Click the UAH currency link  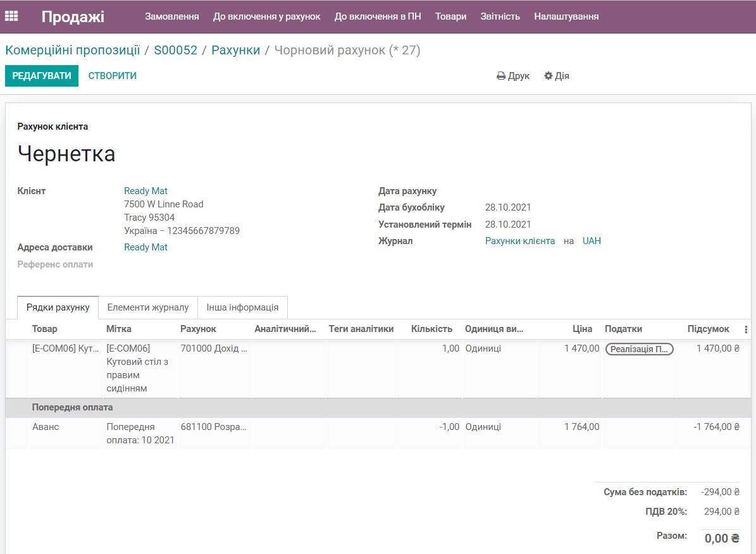point(592,240)
